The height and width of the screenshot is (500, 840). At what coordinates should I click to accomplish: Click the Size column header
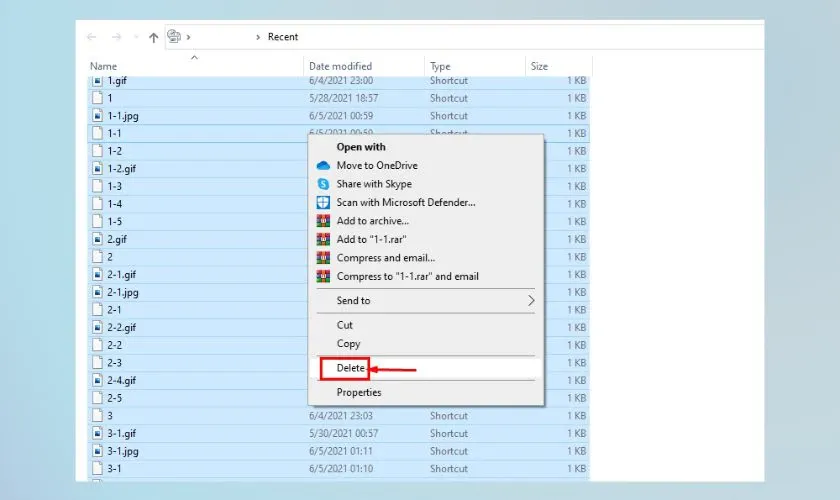540,66
